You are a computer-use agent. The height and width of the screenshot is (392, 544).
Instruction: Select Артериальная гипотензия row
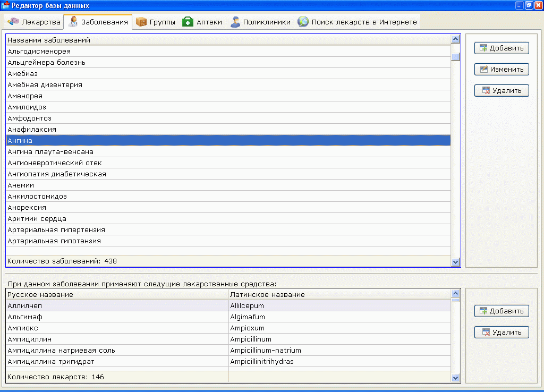tap(228, 241)
